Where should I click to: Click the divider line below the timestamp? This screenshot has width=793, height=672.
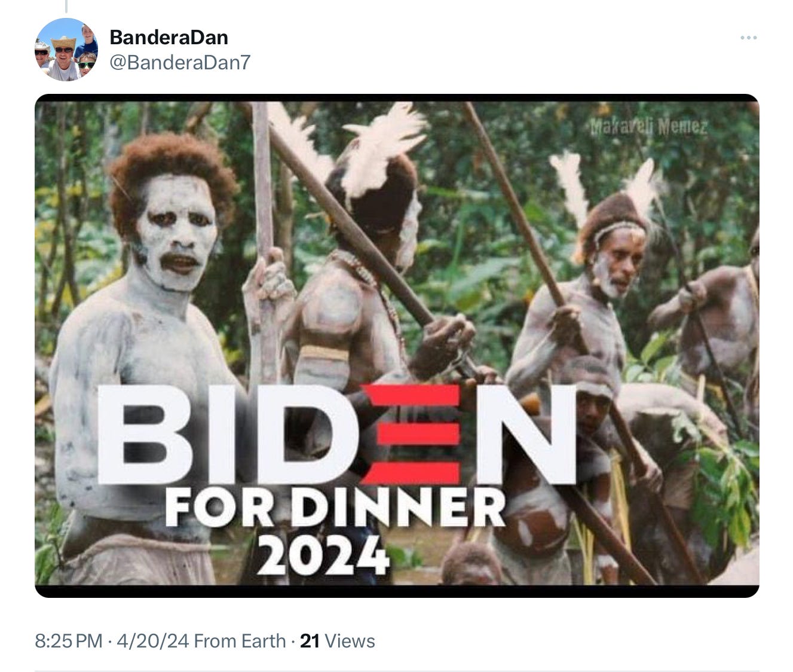coord(397,671)
